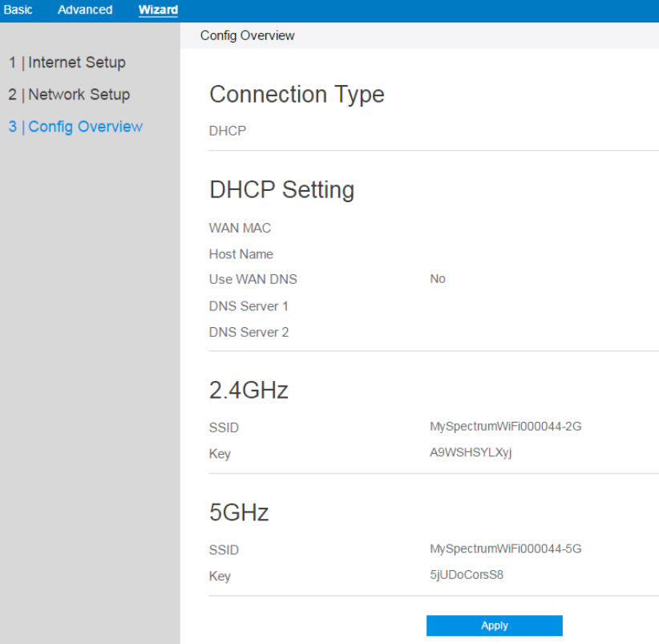Click the Host Name label
Viewport: 659px width, 644px height.
tap(241, 254)
